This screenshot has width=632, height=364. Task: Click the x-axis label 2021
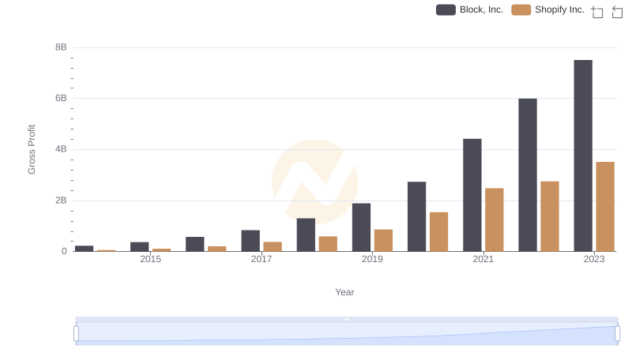(x=483, y=259)
